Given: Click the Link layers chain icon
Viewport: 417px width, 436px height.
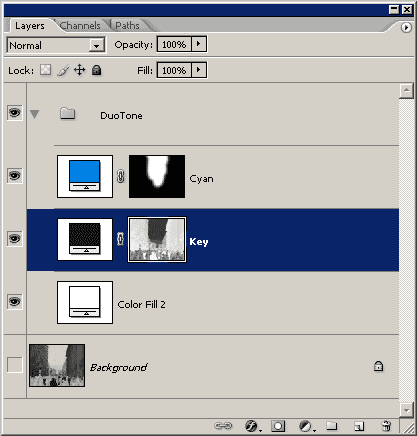Looking at the screenshot, I should click(223, 426).
